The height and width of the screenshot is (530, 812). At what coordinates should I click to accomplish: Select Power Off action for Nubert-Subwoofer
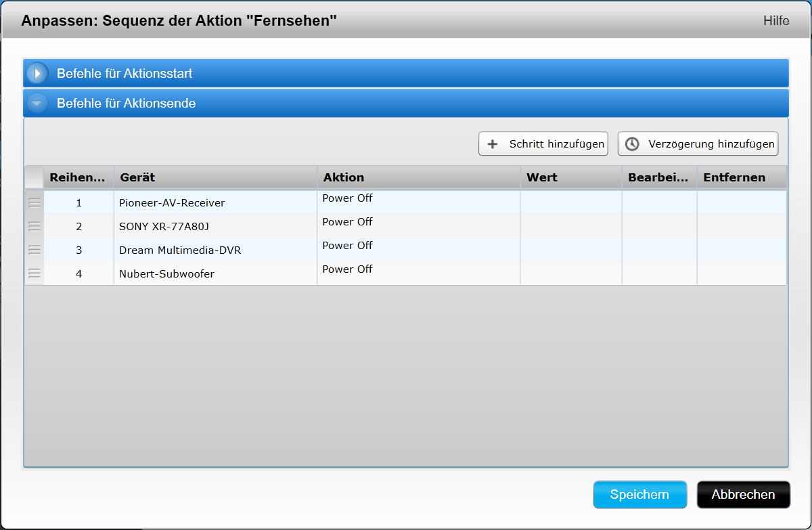click(x=347, y=269)
